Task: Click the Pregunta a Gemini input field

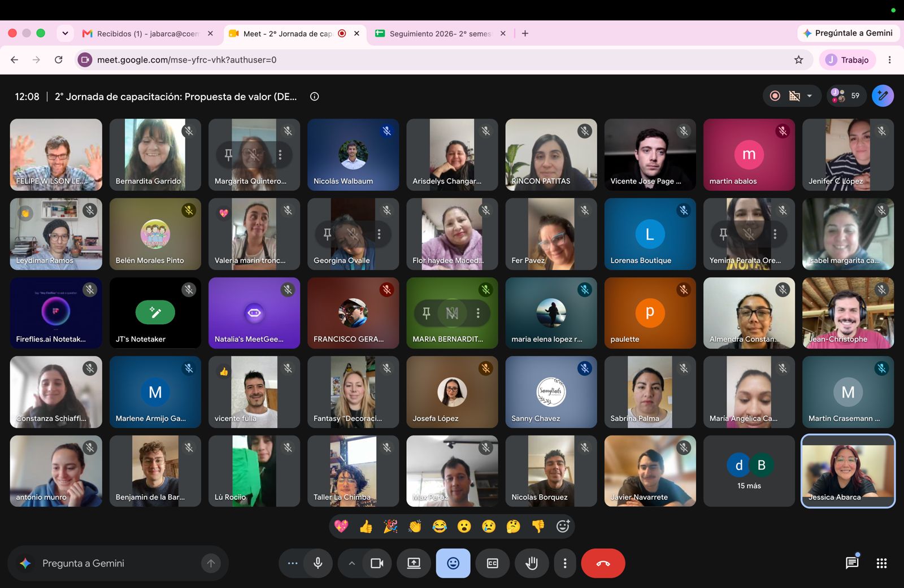Action: 118,563
